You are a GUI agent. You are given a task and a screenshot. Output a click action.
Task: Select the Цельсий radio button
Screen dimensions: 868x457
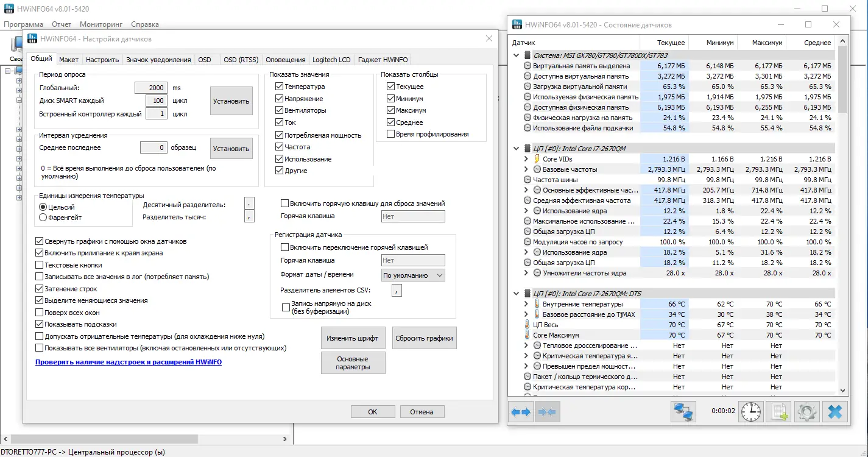pos(43,207)
